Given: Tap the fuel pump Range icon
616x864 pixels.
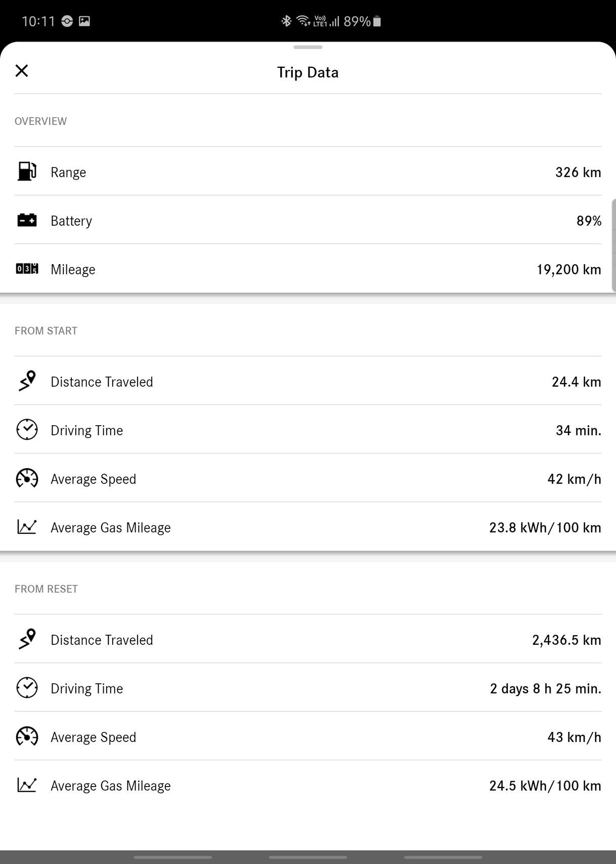Looking at the screenshot, I should [x=27, y=171].
